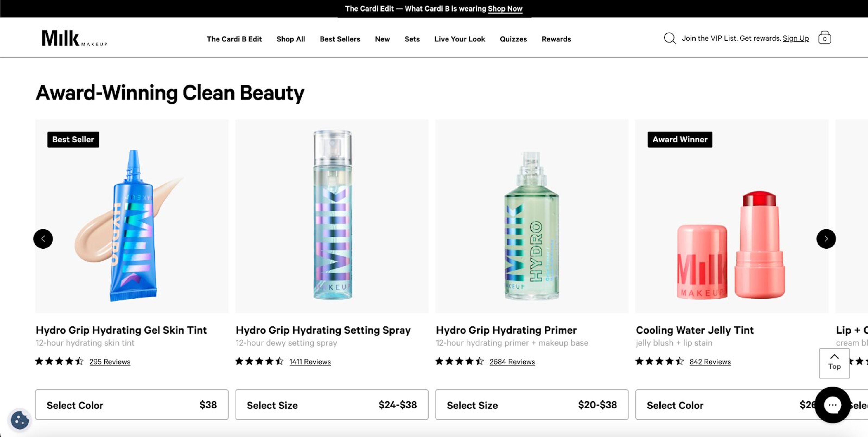
Task: Click the Shop Now banner link
Action: (505, 8)
